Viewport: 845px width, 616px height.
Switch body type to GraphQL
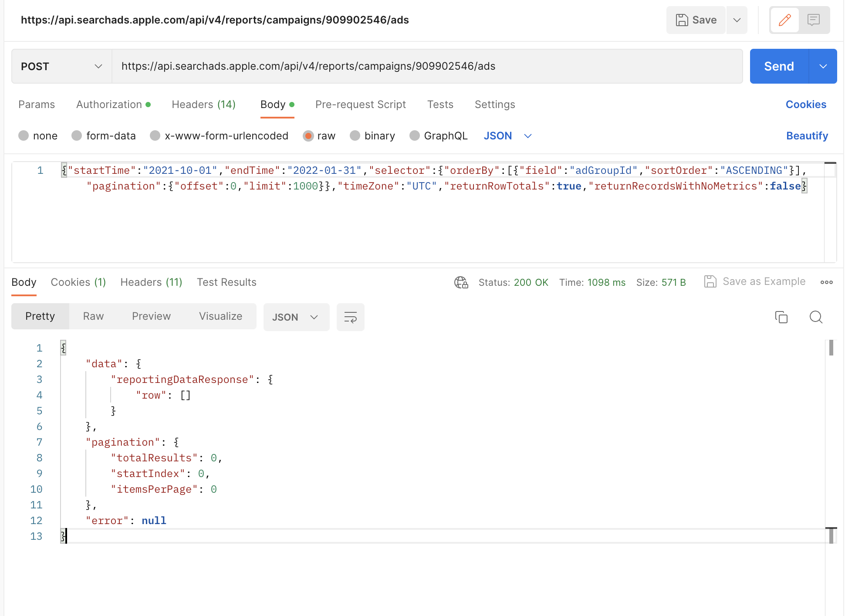(414, 136)
